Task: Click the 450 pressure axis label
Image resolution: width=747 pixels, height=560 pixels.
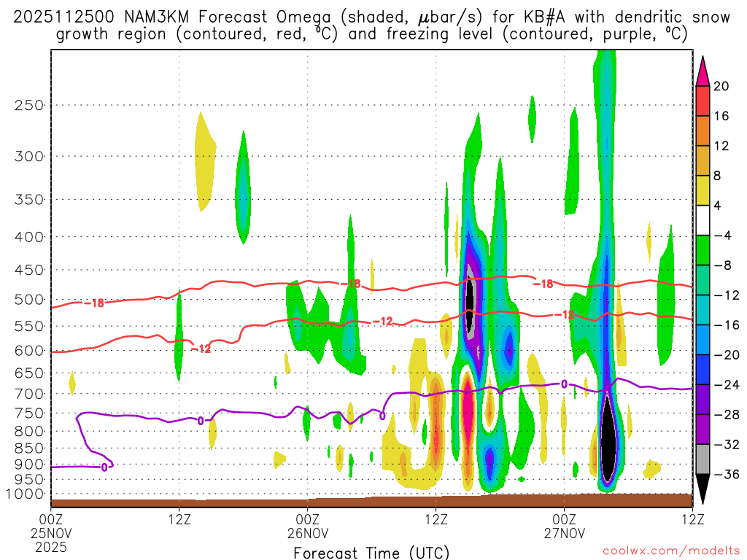Action: pos(29,270)
